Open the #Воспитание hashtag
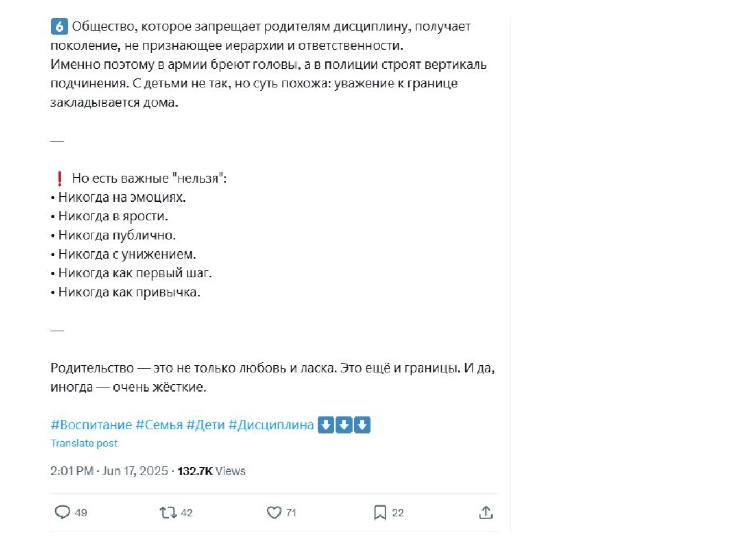 (x=91, y=425)
